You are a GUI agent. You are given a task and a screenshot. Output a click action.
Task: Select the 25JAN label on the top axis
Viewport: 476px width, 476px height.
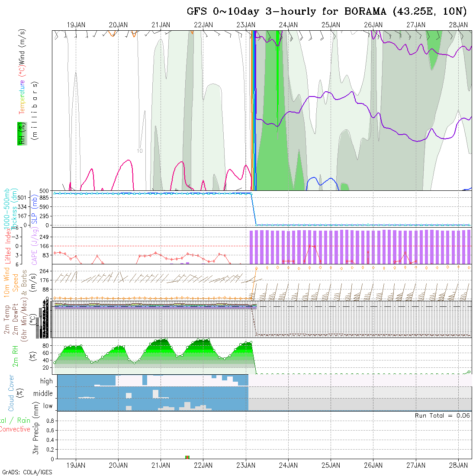[x=331, y=25]
